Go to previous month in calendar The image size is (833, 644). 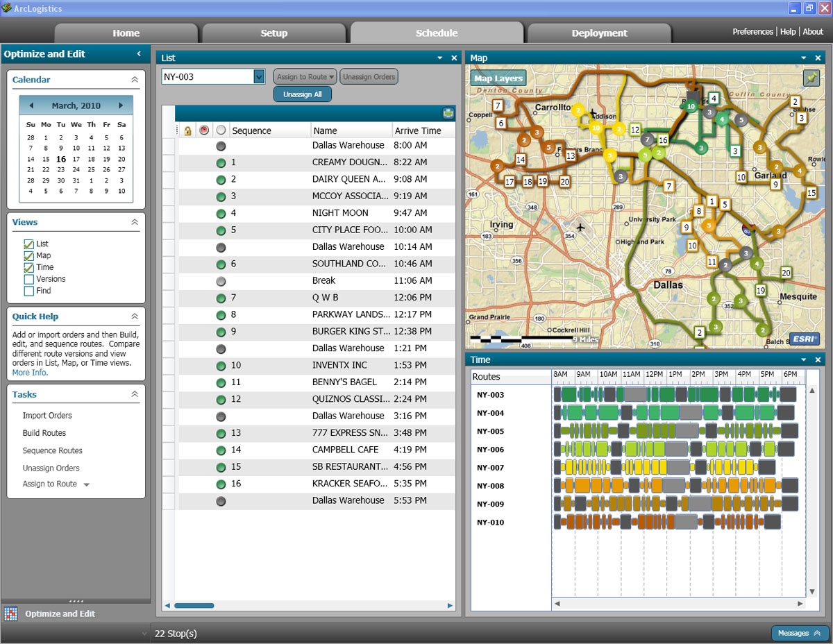point(31,105)
